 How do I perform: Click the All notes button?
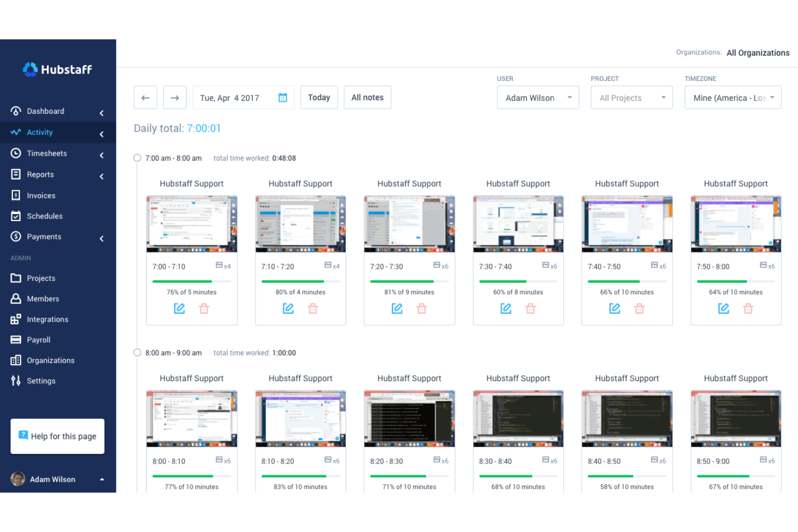click(368, 98)
